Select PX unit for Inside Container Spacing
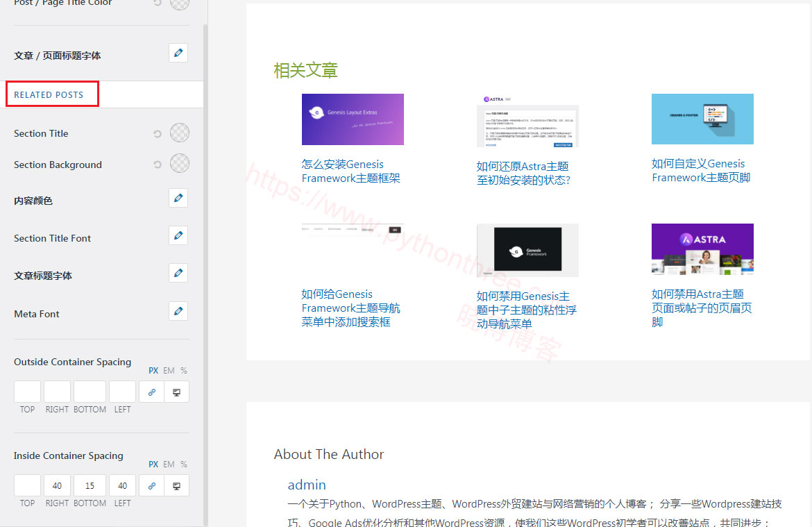The width and height of the screenshot is (812, 527). point(153,465)
